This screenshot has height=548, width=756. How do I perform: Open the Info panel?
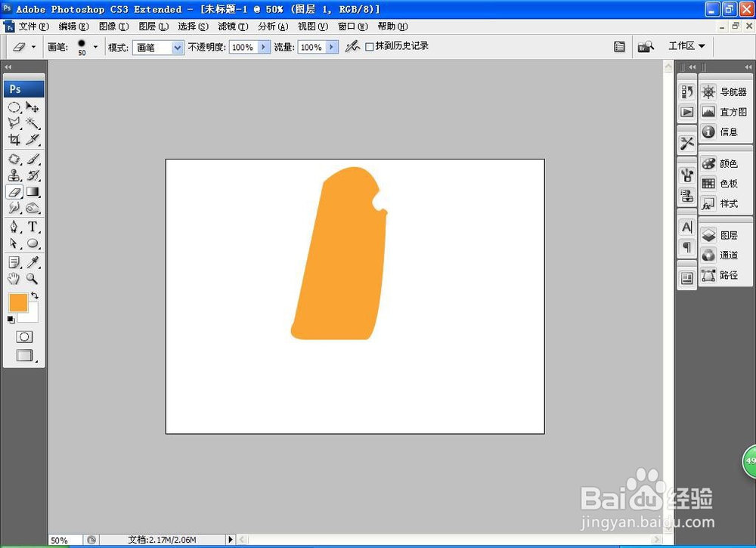[x=725, y=132]
